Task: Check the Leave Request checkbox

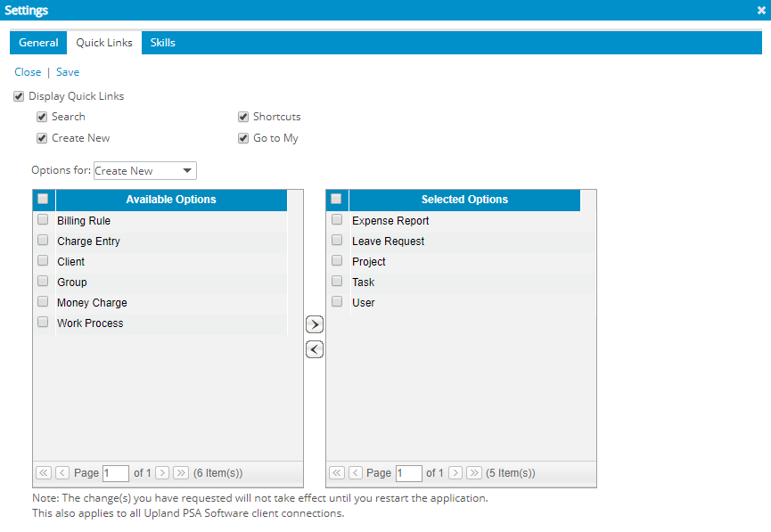Action: click(x=337, y=241)
